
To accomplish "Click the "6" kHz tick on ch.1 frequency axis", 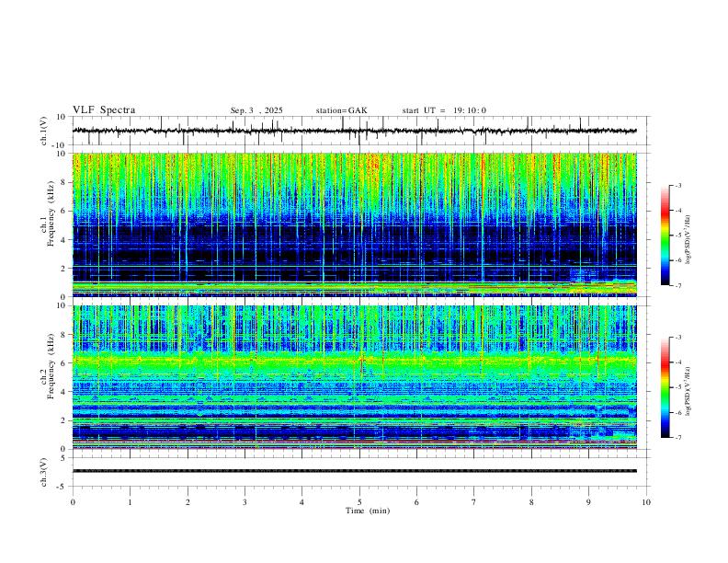I will [x=63, y=211].
